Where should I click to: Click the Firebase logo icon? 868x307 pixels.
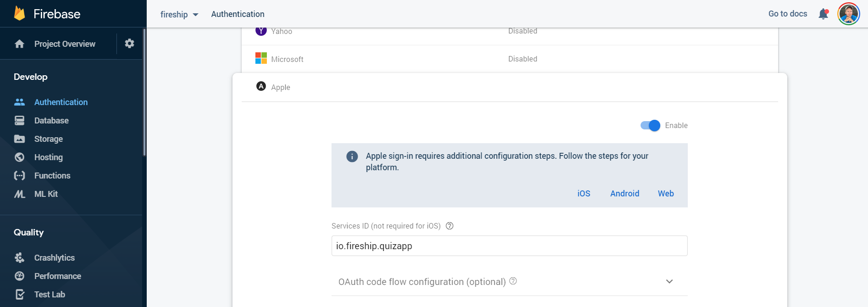click(x=19, y=14)
